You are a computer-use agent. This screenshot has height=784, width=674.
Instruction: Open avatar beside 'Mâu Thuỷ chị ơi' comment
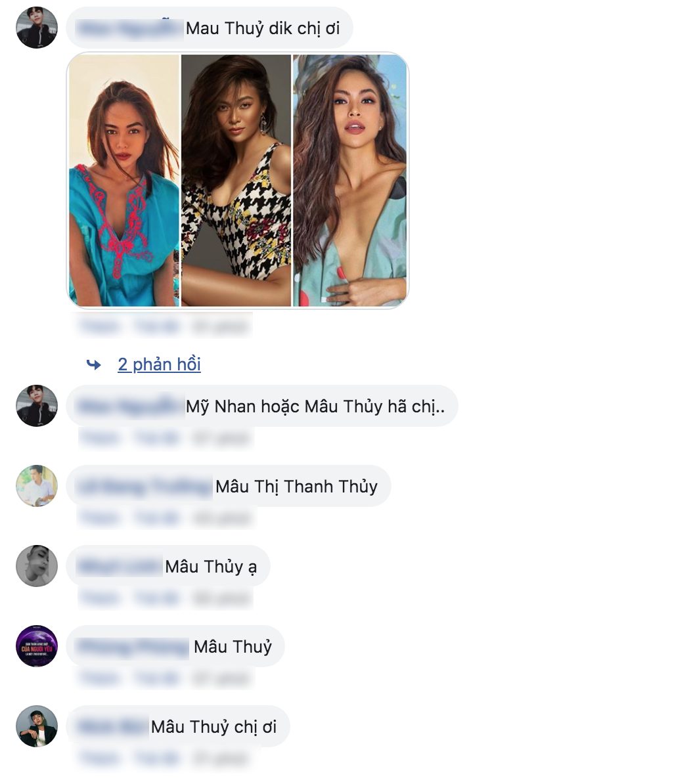37,726
